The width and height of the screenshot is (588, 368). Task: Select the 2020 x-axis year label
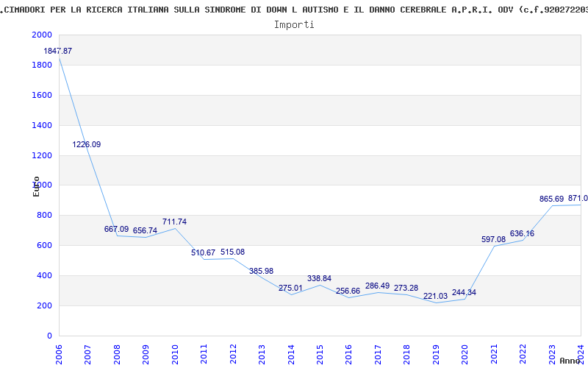pos(465,355)
